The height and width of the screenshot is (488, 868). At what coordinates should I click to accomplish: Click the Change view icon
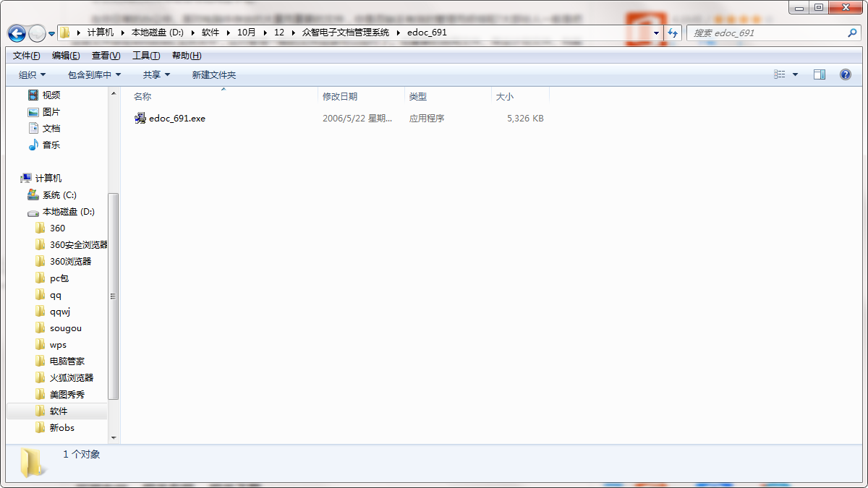(x=780, y=74)
